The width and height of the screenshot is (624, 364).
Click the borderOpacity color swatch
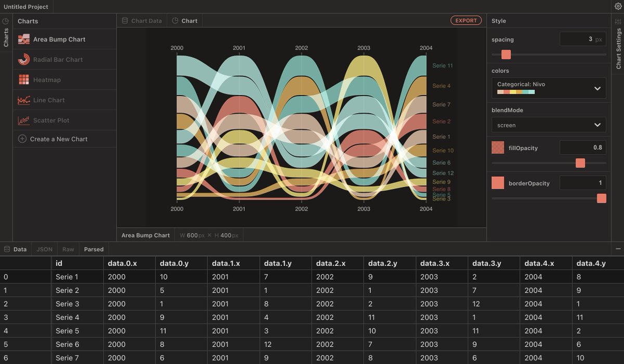point(498,183)
